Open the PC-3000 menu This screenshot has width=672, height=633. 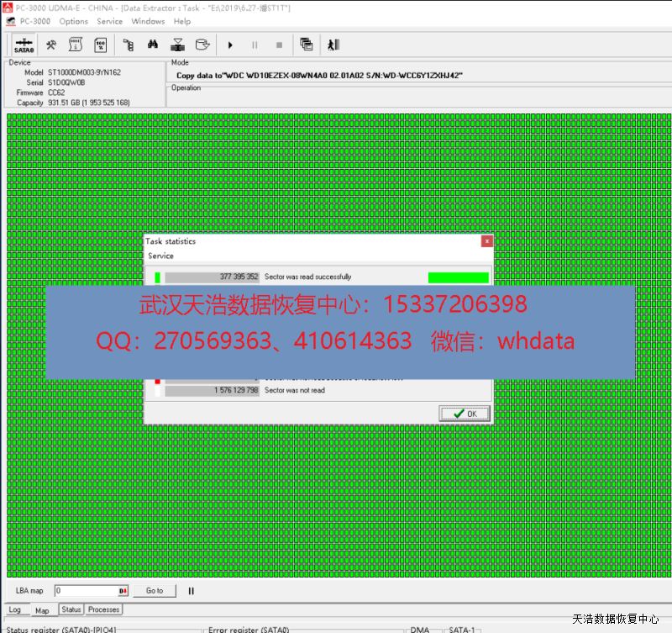[36, 21]
